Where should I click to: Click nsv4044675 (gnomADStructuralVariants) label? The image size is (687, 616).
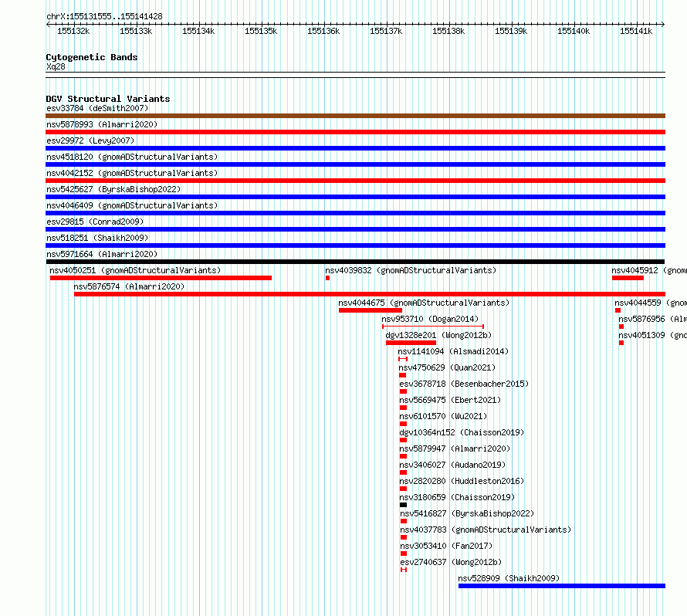(424, 303)
